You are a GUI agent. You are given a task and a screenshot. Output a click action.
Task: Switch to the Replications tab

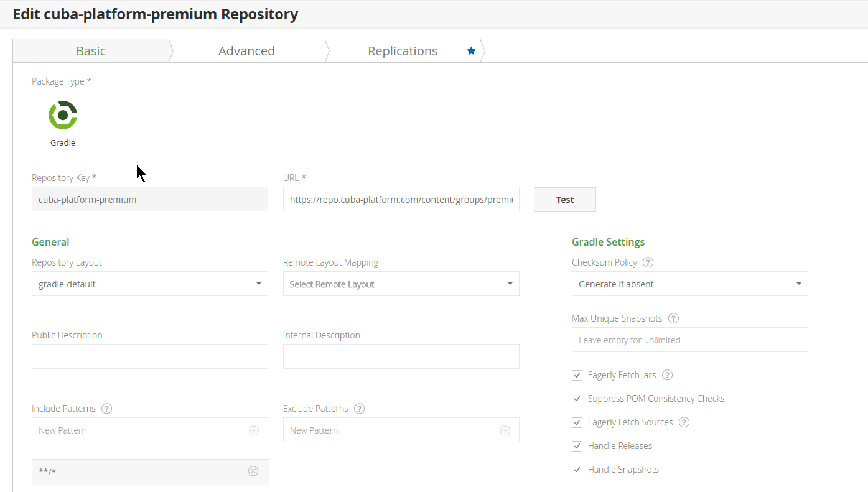pos(403,51)
